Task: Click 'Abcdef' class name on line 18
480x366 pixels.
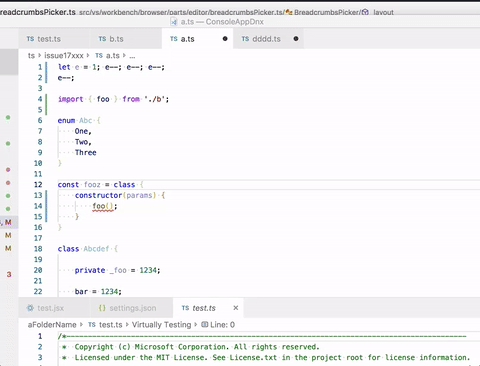Action: pos(96,249)
